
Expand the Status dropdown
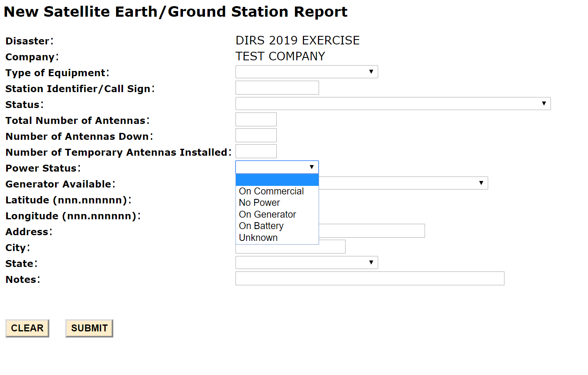[x=393, y=104]
